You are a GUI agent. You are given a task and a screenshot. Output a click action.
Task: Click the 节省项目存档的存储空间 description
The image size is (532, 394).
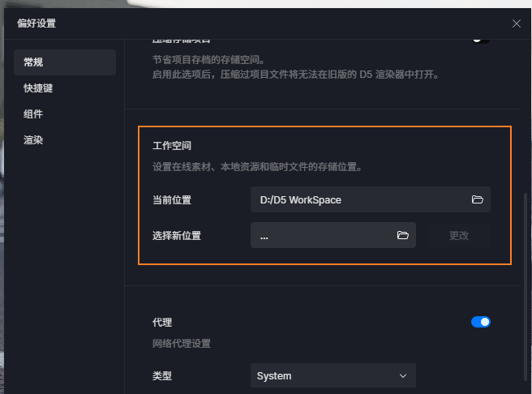click(x=208, y=60)
